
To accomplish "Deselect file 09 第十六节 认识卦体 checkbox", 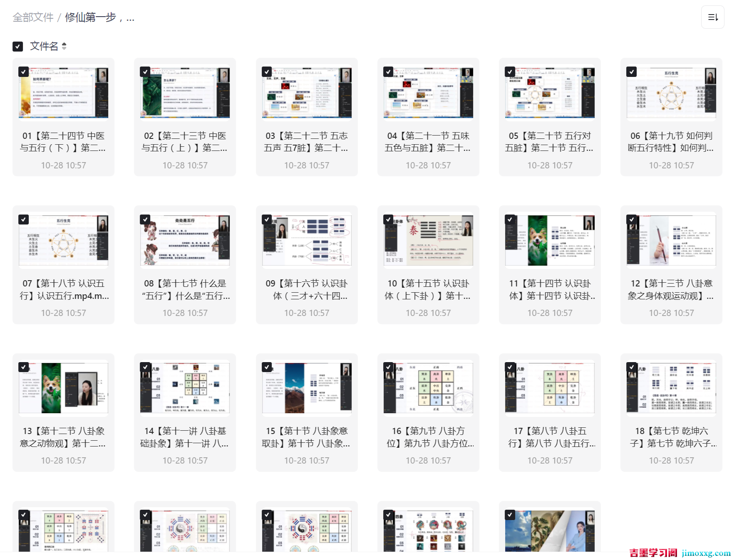I will 267,220.
